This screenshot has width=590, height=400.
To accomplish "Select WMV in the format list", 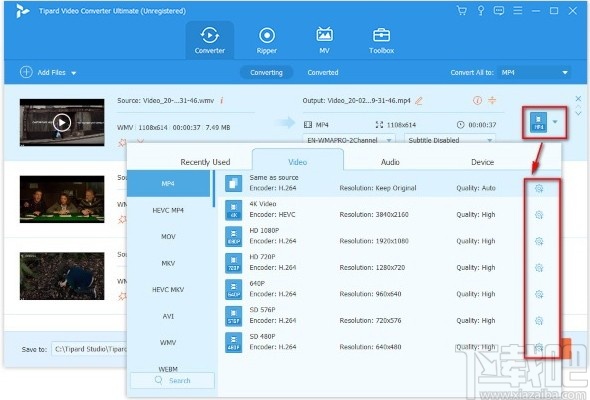I will click(168, 342).
